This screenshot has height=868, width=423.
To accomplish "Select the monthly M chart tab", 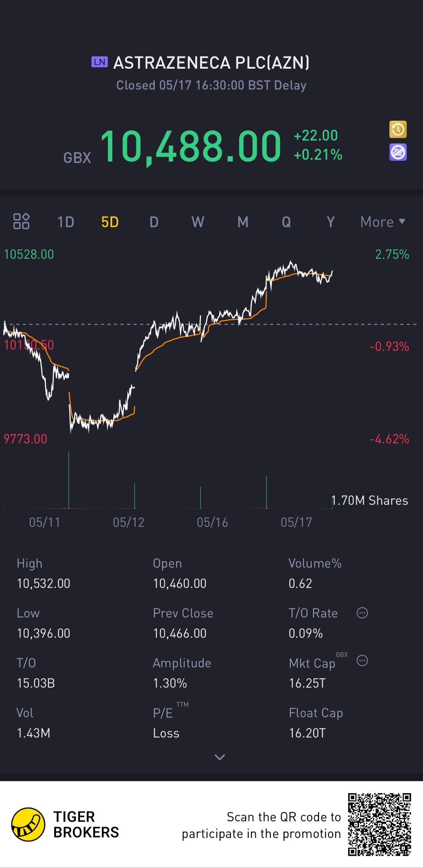I will [243, 222].
